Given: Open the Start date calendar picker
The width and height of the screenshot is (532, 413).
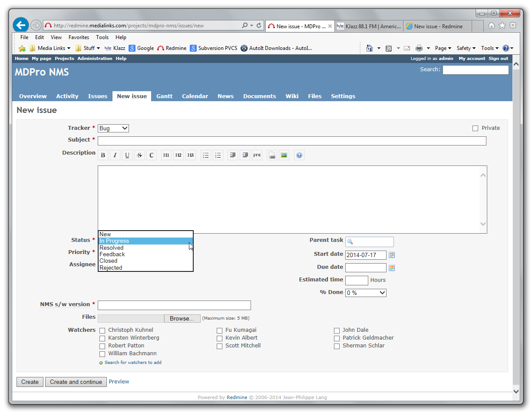Looking at the screenshot, I should point(392,255).
